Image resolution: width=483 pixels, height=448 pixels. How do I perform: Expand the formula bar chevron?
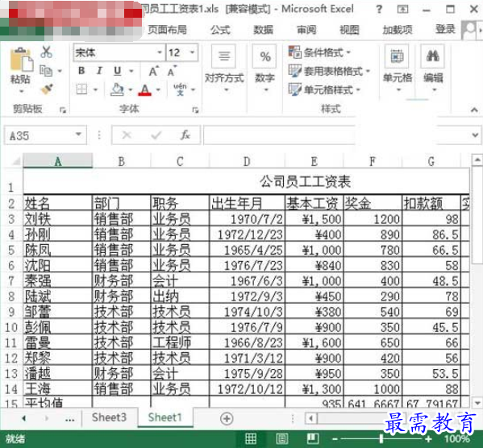click(475, 135)
